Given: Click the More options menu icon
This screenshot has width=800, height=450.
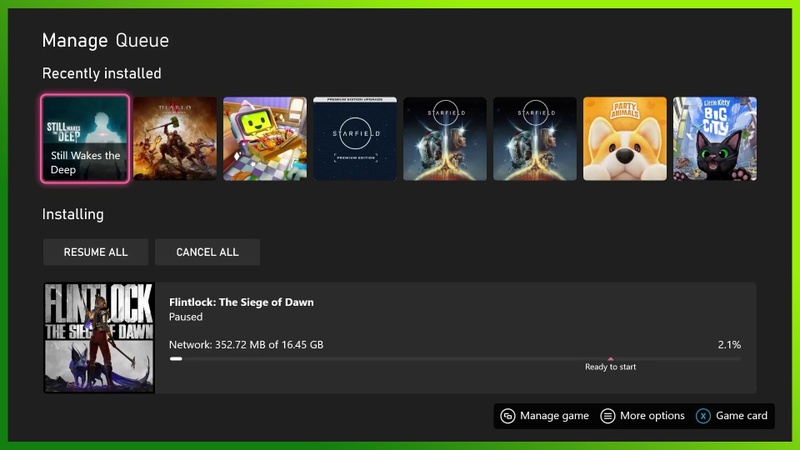Looking at the screenshot, I should pos(608,416).
